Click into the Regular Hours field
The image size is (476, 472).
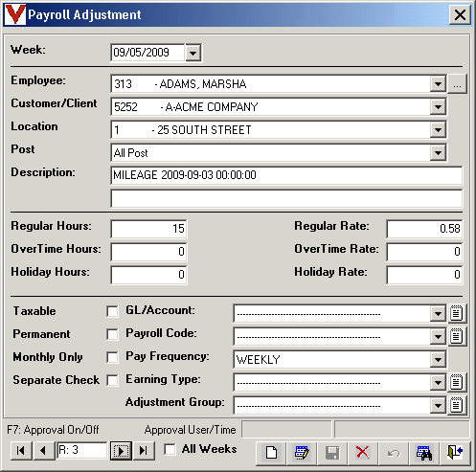click(x=148, y=229)
